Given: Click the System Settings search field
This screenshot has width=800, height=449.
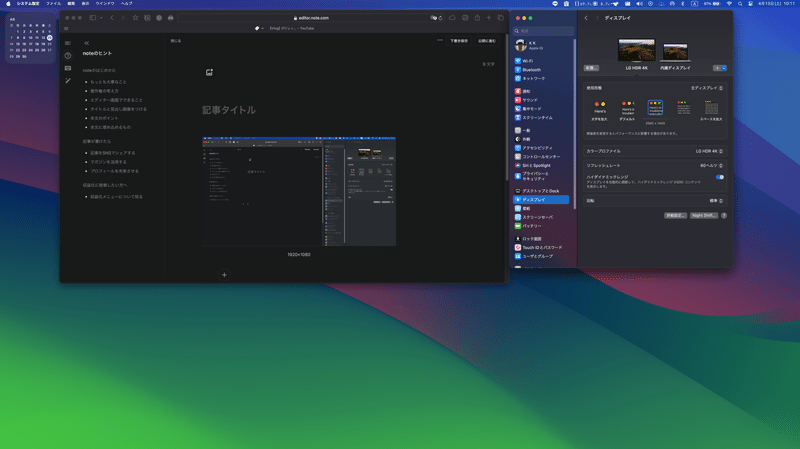Looking at the screenshot, I should (543, 31).
